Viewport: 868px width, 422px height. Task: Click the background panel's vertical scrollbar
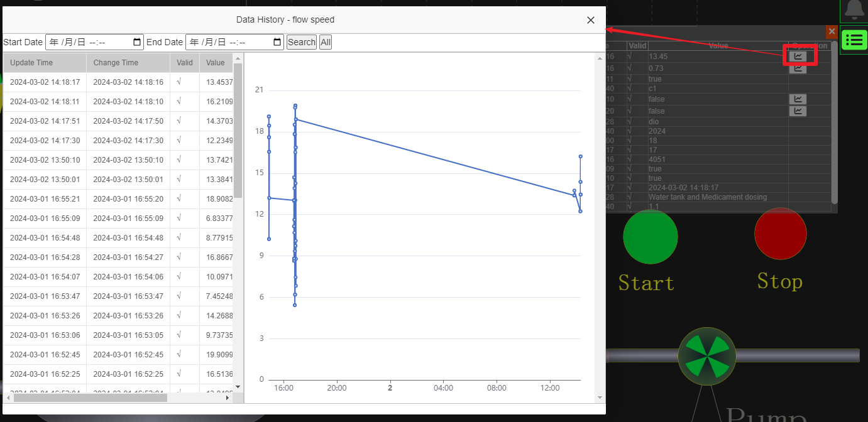click(x=835, y=122)
